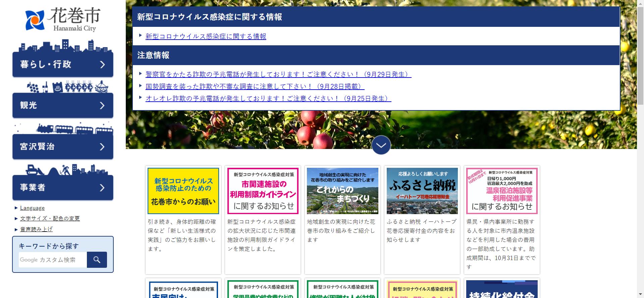Open the 国勢調査 fraud warning link

(x=255, y=86)
